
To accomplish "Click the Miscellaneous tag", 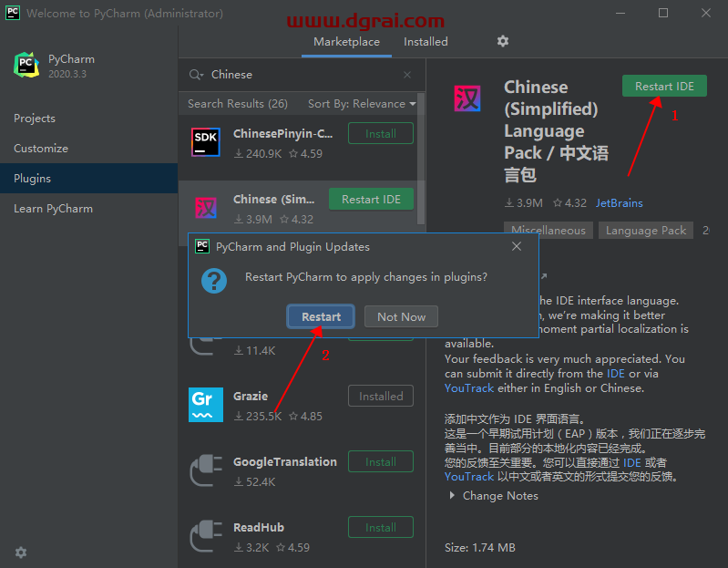I will pos(549,231).
